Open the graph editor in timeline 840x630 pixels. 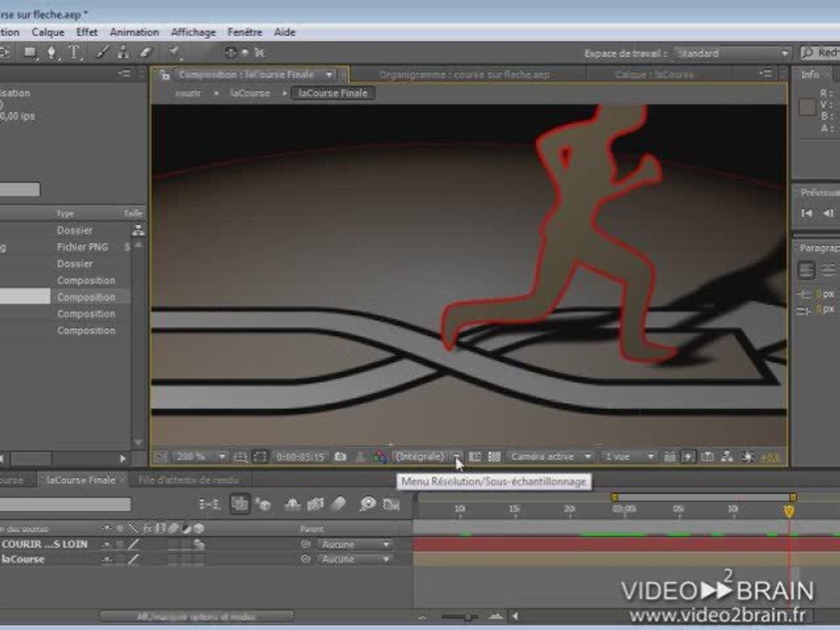392,504
